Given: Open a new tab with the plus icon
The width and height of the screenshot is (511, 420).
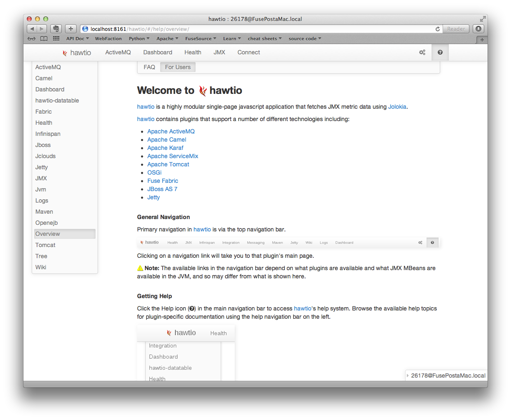Looking at the screenshot, I should tap(482, 40).
